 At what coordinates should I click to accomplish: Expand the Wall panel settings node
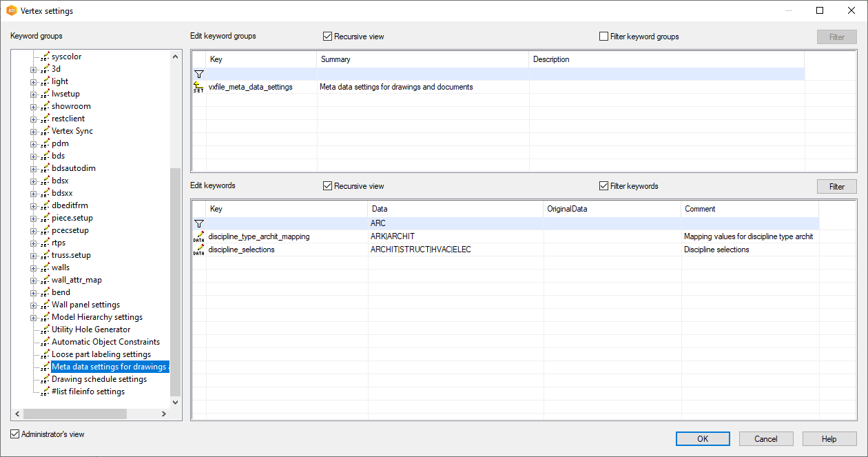(x=33, y=305)
